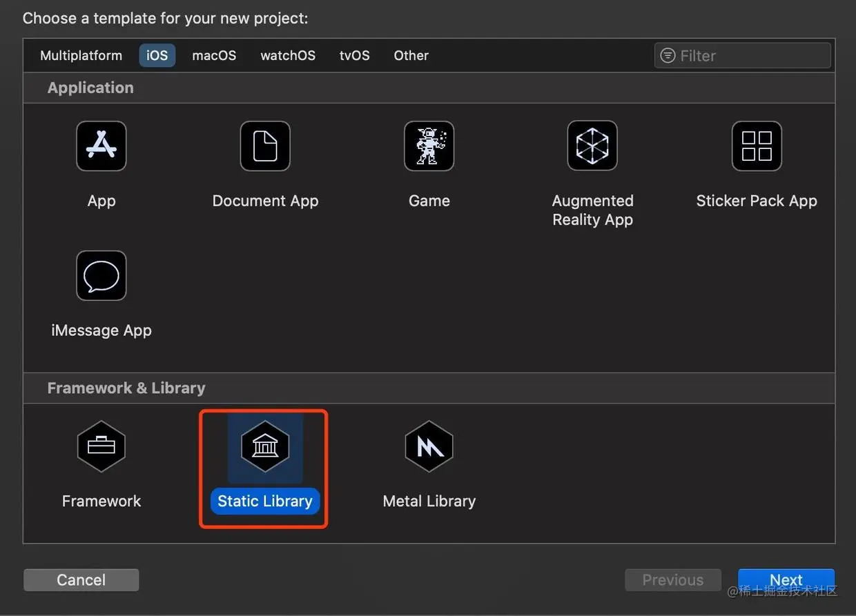The width and height of the screenshot is (856, 616).
Task: Click the Next button
Action: (x=786, y=580)
